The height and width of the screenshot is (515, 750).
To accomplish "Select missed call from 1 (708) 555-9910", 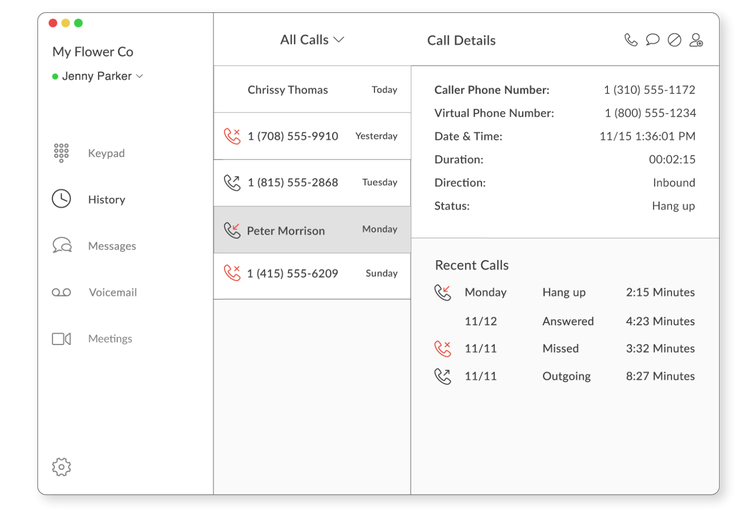I will point(312,136).
